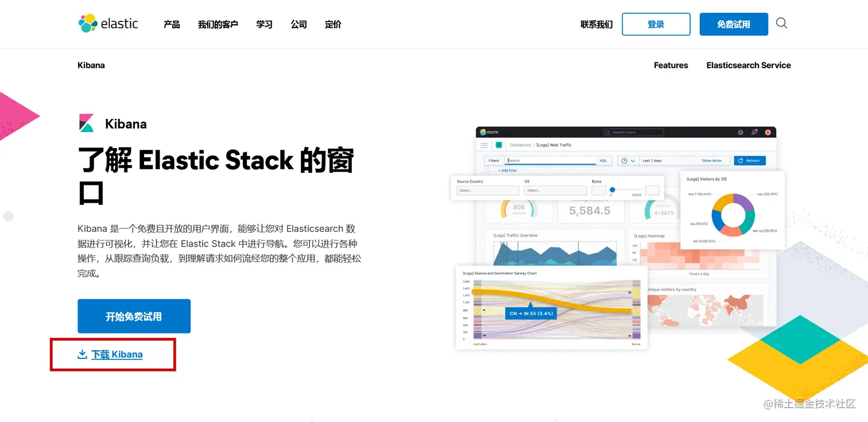The height and width of the screenshot is (422, 868).
Task: Click the Refresh button in the dashboard preview
Action: [x=750, y=161]
